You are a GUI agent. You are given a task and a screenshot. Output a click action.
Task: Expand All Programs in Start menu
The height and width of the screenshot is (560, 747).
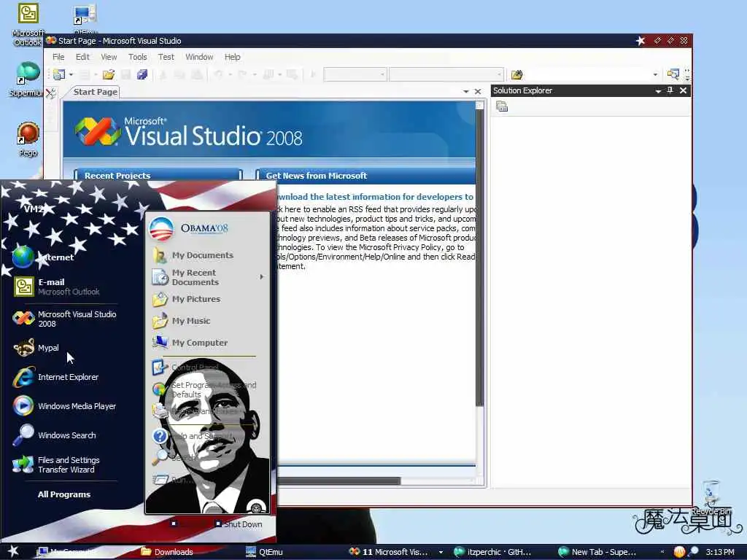(x=64, y=494)
